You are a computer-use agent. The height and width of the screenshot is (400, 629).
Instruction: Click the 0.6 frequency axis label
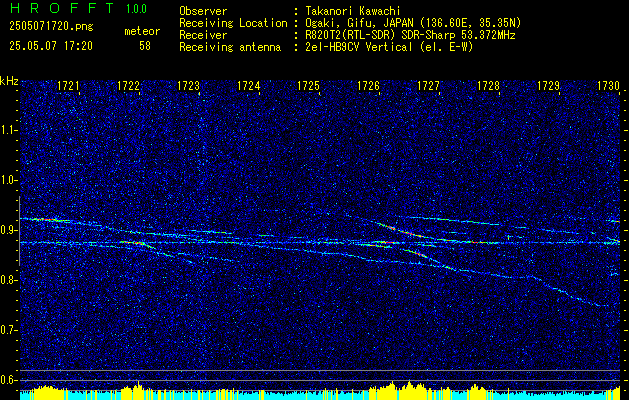[9, 380]
